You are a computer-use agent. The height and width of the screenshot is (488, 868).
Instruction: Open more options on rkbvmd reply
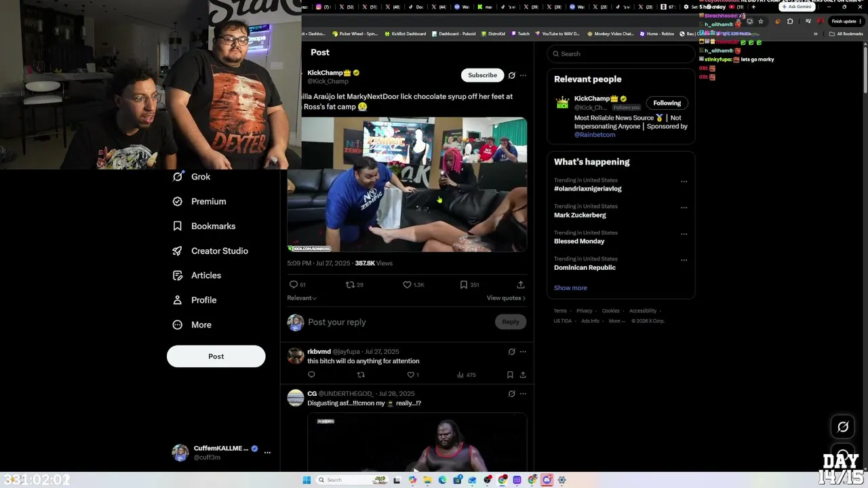click(x=523, y=352)
